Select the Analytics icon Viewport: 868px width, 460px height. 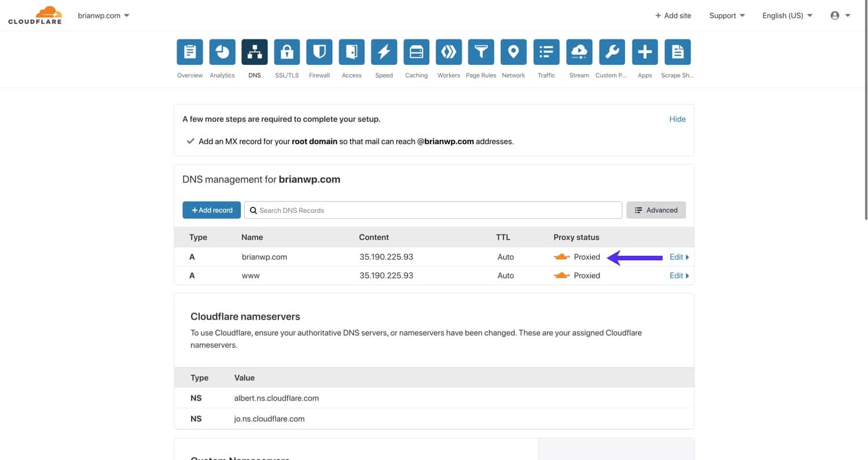(x=222, y=51)
